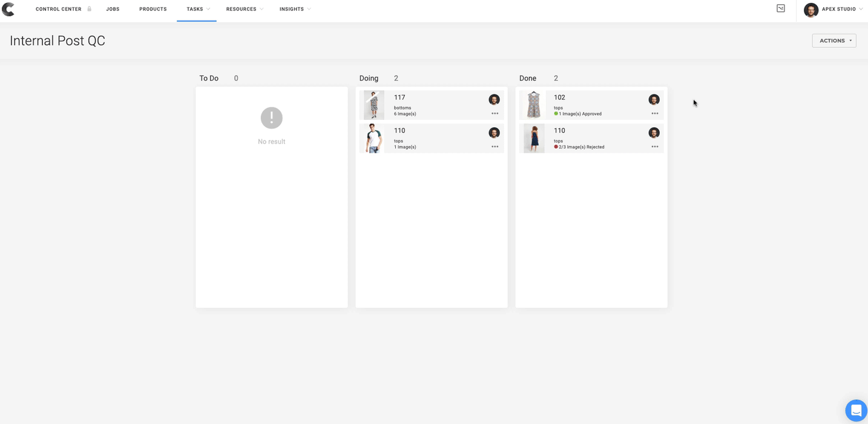The width and height of the screenshot is (868, 424).
Task: Open the activity monitor icon in header
Action: coord(780,8)
